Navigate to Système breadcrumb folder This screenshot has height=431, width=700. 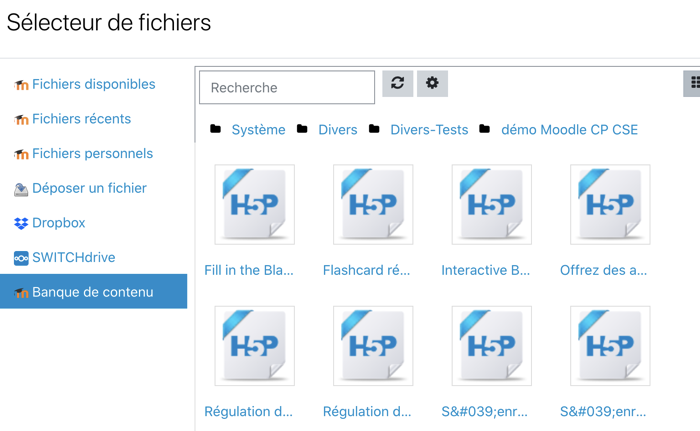pos(258,130)
